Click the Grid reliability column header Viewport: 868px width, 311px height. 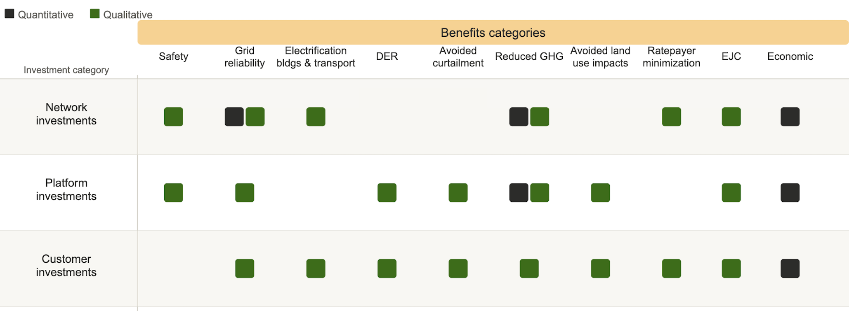click(x=244, y=57)
